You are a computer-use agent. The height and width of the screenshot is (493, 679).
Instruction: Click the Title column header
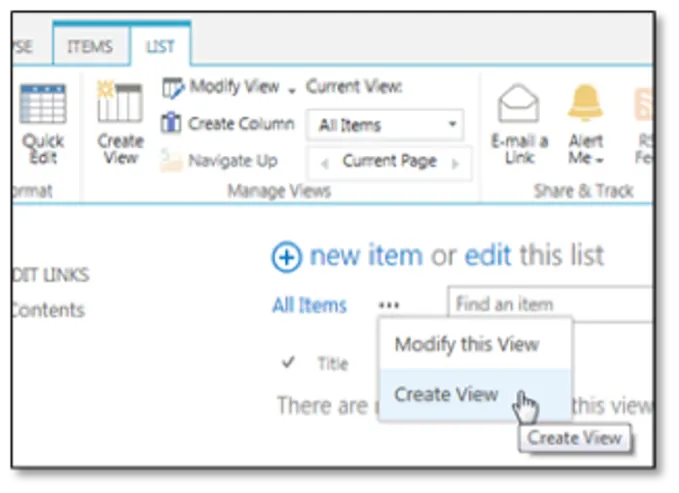click(x=333, y=363)
